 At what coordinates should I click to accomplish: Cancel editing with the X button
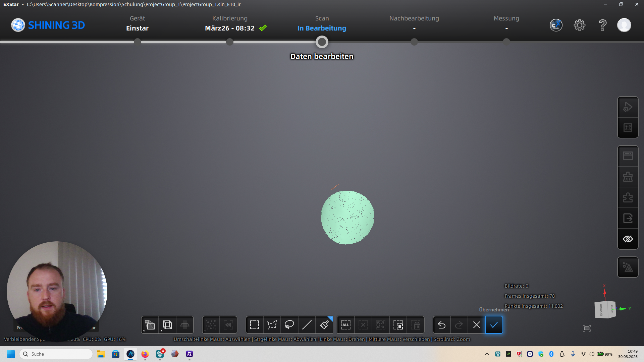pos(476,325)
